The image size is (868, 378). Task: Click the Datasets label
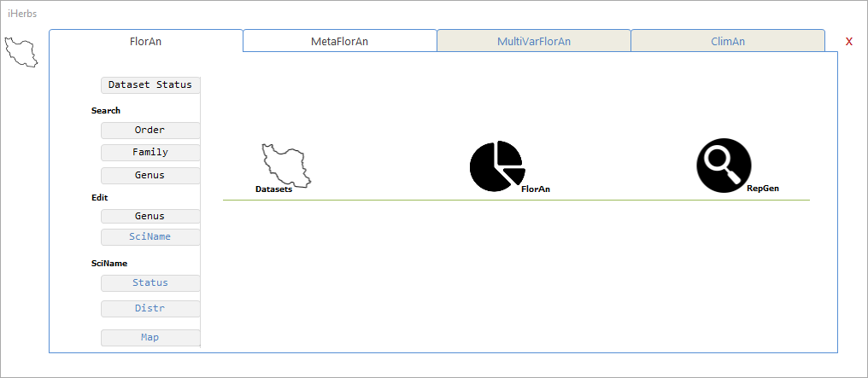(273, 189)
